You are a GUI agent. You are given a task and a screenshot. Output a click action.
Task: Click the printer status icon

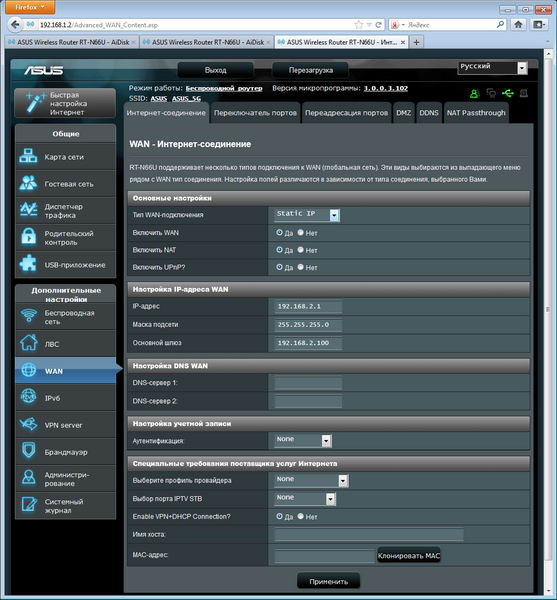524,93
